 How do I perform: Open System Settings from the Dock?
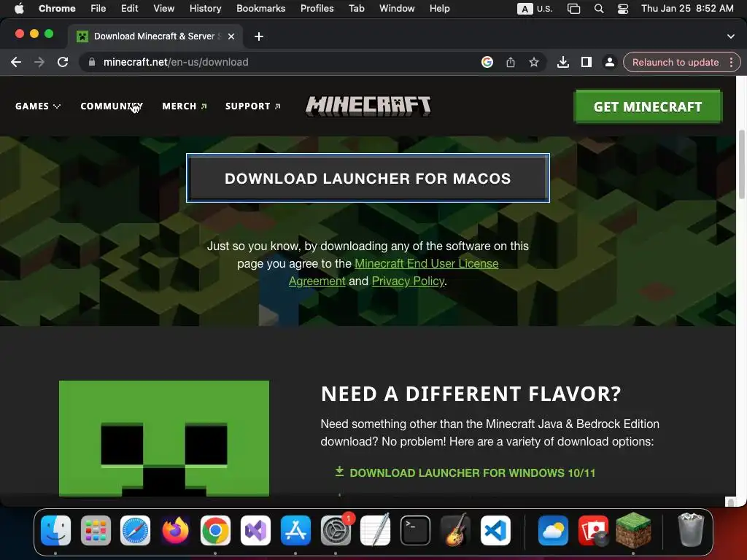coord(336,530)
